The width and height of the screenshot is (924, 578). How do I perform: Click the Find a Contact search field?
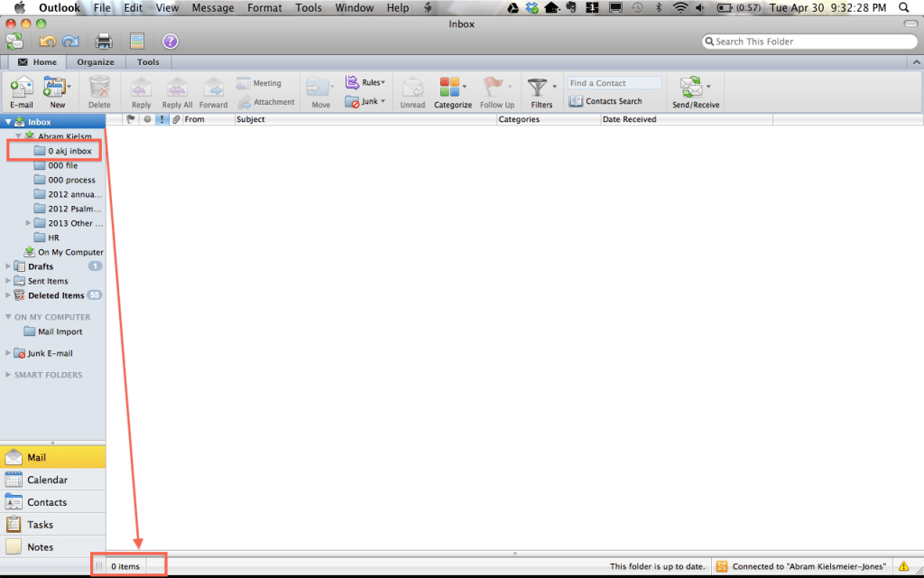click(x=614, y=82)
